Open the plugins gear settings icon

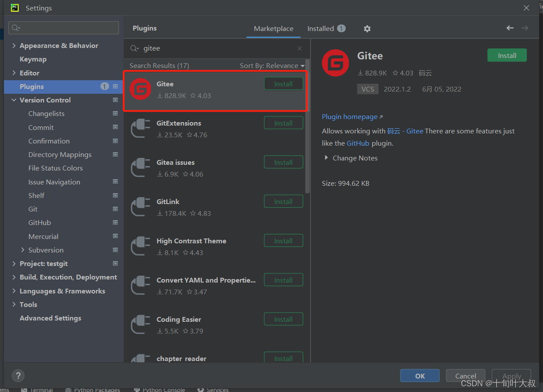[x=367, y=29]
